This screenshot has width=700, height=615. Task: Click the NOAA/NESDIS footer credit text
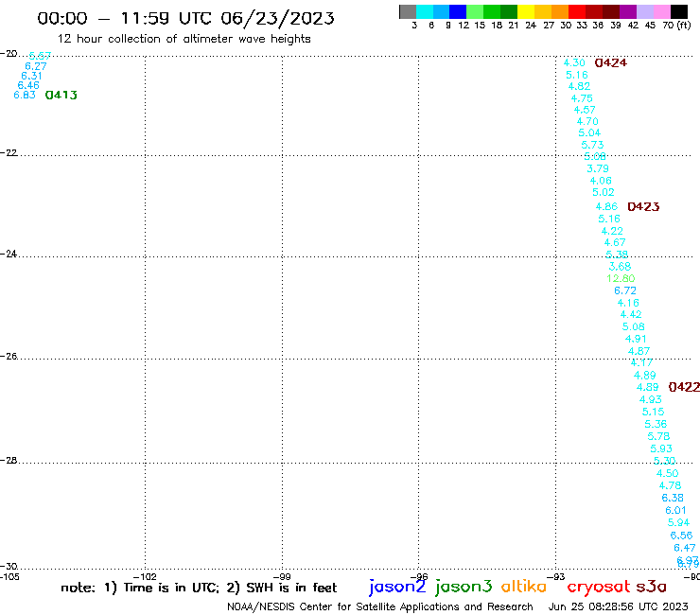pos(380,607)
